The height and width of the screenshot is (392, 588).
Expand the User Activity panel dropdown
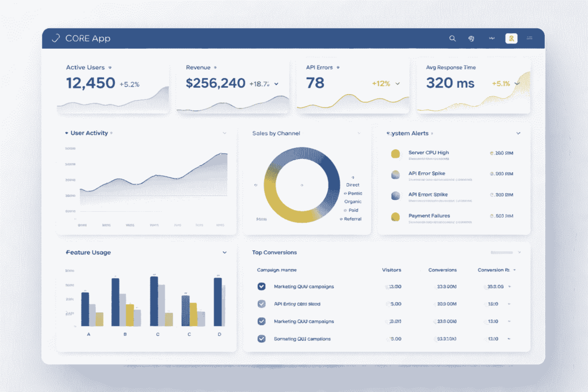tap(225, 133)
